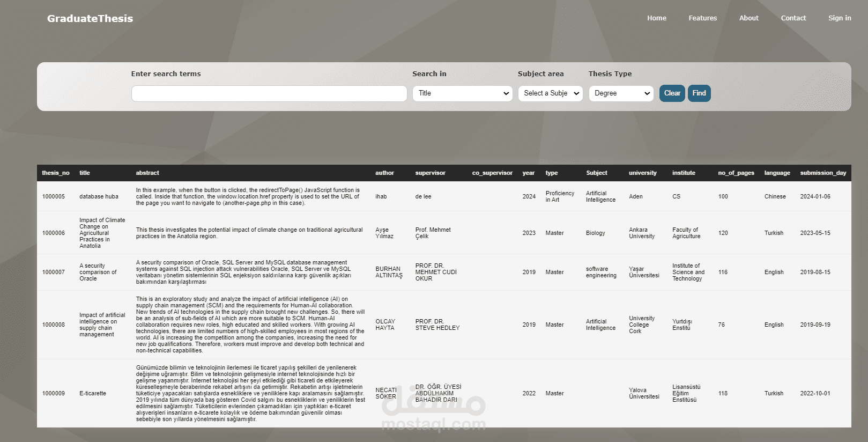Click author 'Ayşe Yılmaz' cell

384,233
